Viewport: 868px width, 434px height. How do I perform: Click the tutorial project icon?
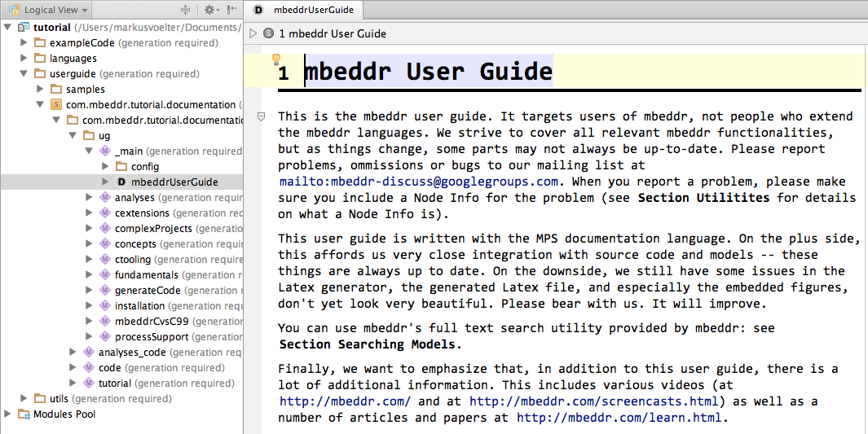24,27
